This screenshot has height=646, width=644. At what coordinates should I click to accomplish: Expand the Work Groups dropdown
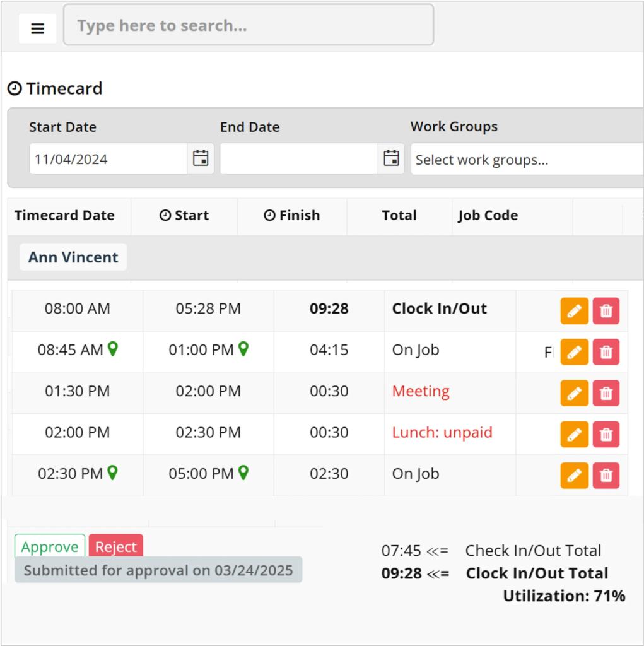coord(527,160)
